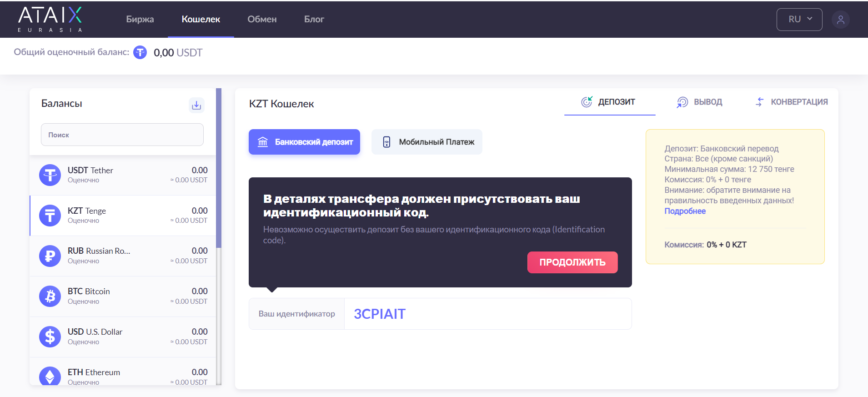Click the balances list scrollbar
The image size is (868, 397).
click(x=219, y=168)
